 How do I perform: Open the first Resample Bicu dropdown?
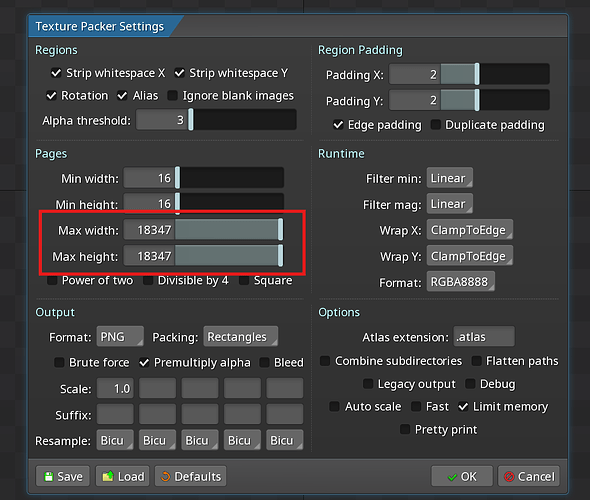tap(115, 440)
